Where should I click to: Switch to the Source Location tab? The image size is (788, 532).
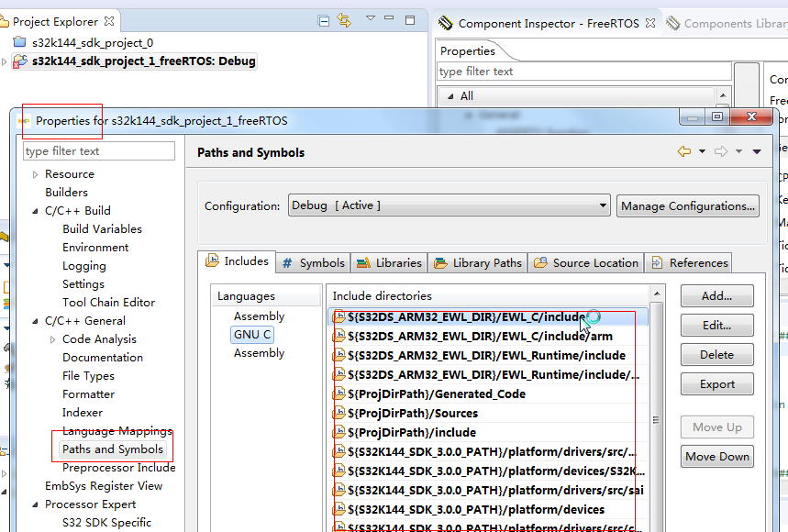586,262
